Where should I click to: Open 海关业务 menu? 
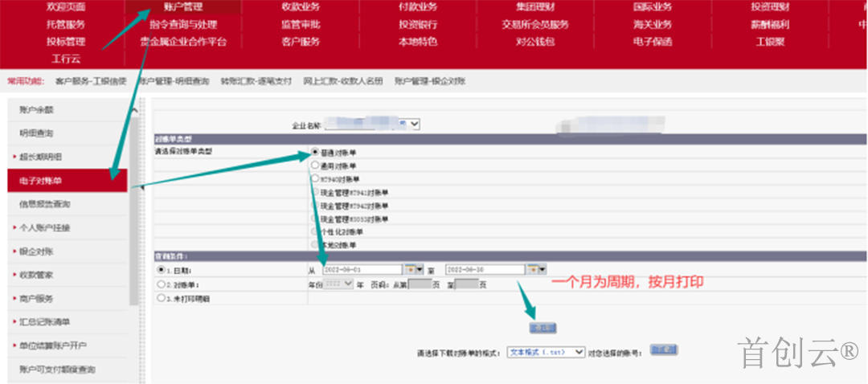[x=653, y=24]
